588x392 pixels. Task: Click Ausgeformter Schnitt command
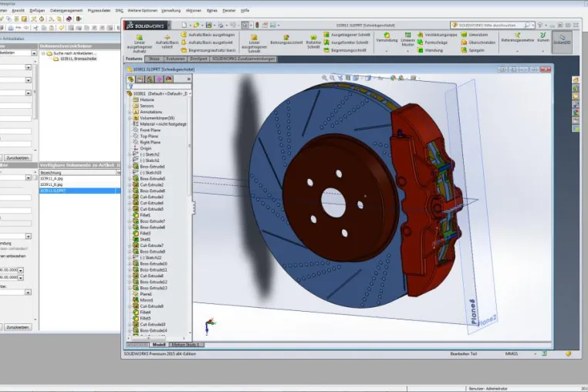point(346,42)
